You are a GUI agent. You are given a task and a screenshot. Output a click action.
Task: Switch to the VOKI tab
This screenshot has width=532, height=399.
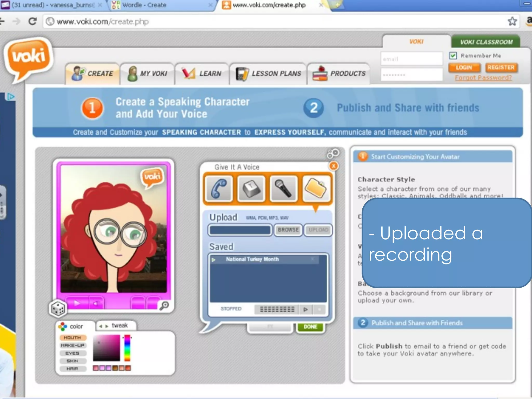tap(416, 42)
